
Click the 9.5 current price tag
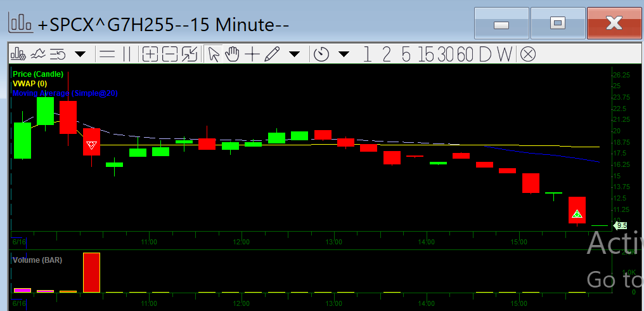[x=620, y=225]
